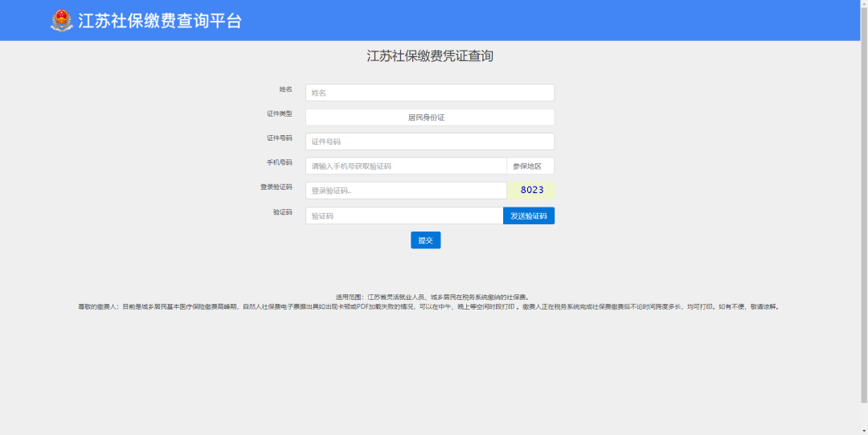The width and height of the screenshot is (868, 435).
Task: Refresh the 8023 captcha image
Action: (x=531, y=191)
